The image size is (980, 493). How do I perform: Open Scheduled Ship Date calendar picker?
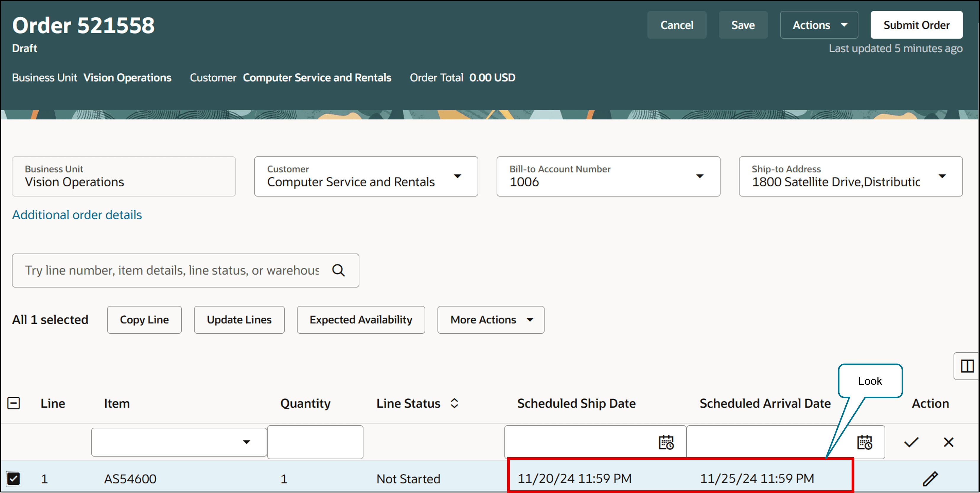point(666,442)
